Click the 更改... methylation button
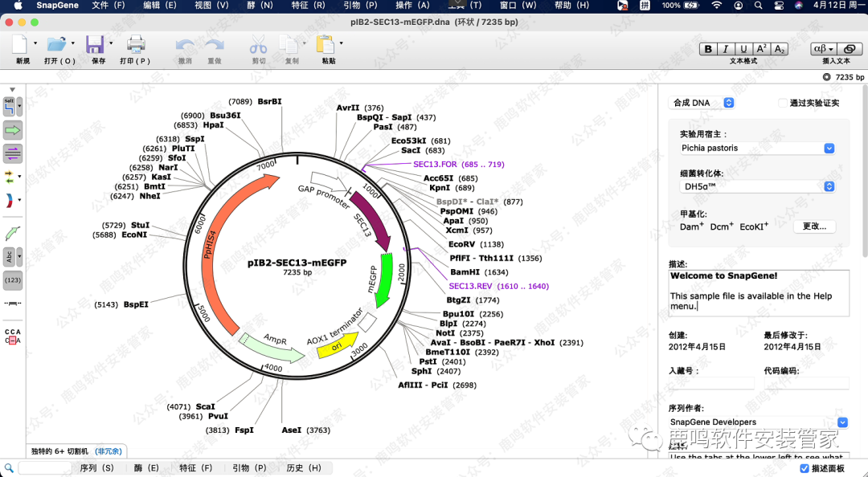 click(x=814, y=226)
